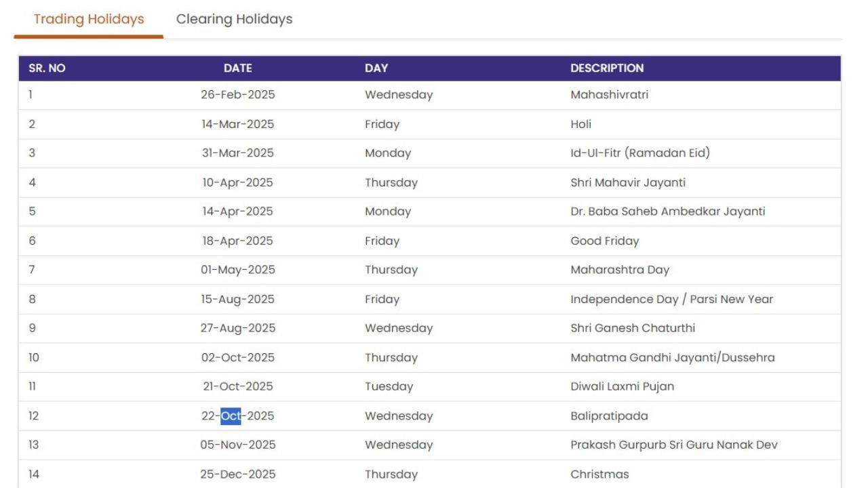Select the Mahashivratri description cell
The height and width of the screenshot is (488, 868).
[609, 95]
